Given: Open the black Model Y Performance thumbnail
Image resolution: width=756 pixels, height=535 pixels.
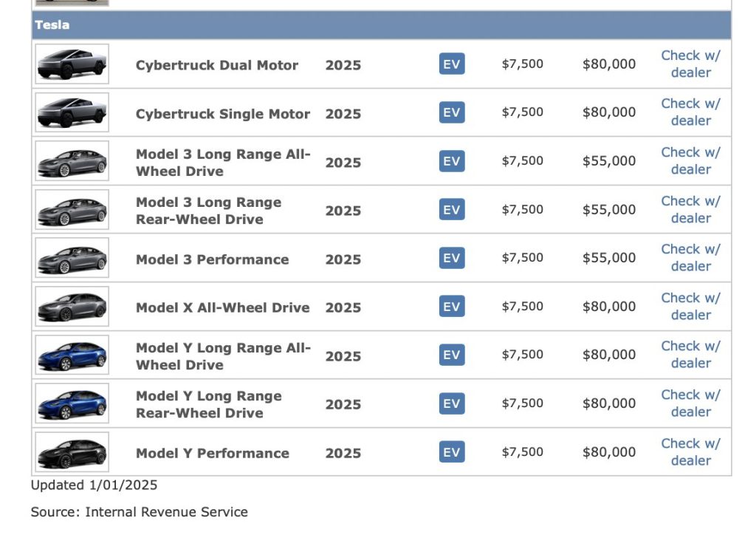Looking at the screenshot, I should pyautogui.click(x=72, y=452).
